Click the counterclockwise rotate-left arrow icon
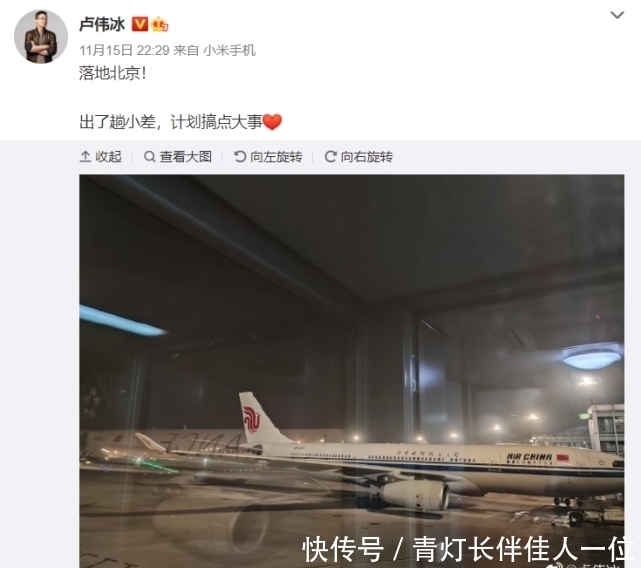This screenshot has width=641, height=568. point(240,157)
